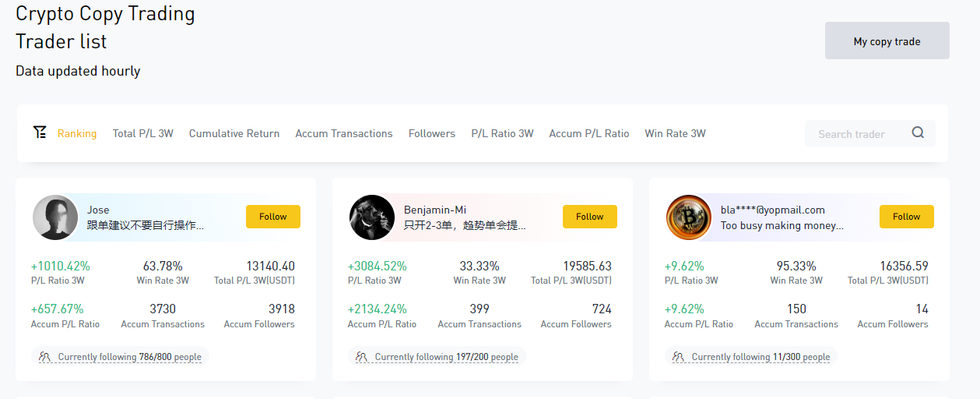Click the trader name Jose
Screen dimensions: 980x399
(98, 210)
